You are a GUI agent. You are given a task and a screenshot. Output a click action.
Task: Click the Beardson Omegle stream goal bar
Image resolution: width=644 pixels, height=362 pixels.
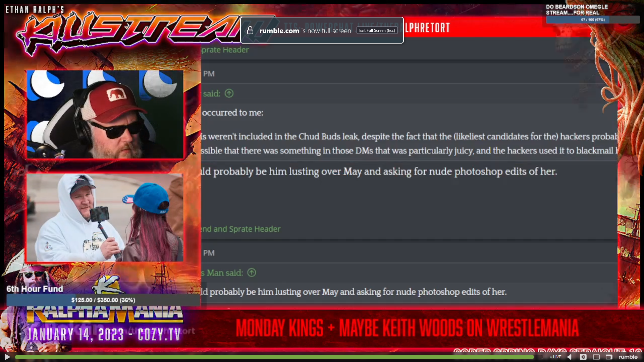point(593,20)
